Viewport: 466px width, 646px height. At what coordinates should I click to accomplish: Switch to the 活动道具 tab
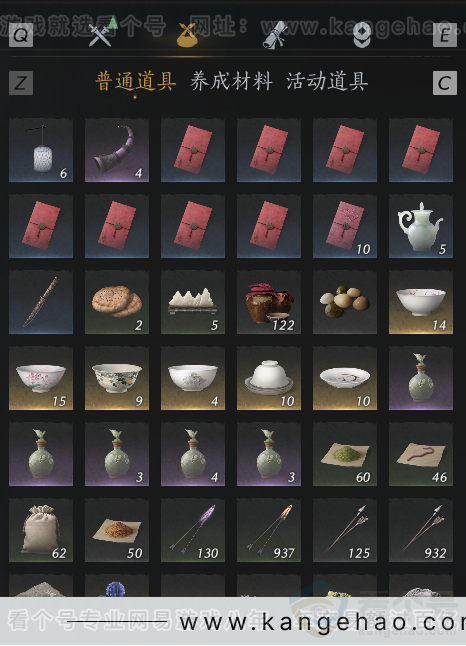point(327,81)
